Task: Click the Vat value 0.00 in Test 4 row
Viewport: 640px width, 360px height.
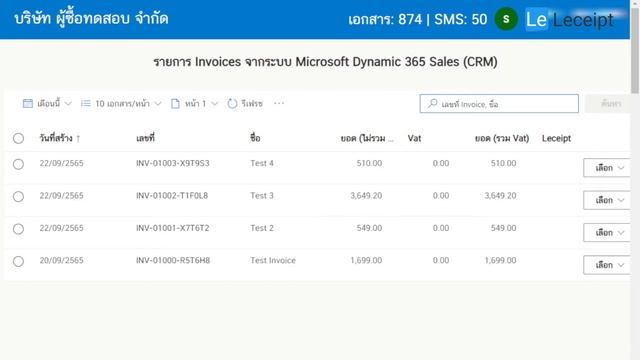Action: [x=441, y=163]
